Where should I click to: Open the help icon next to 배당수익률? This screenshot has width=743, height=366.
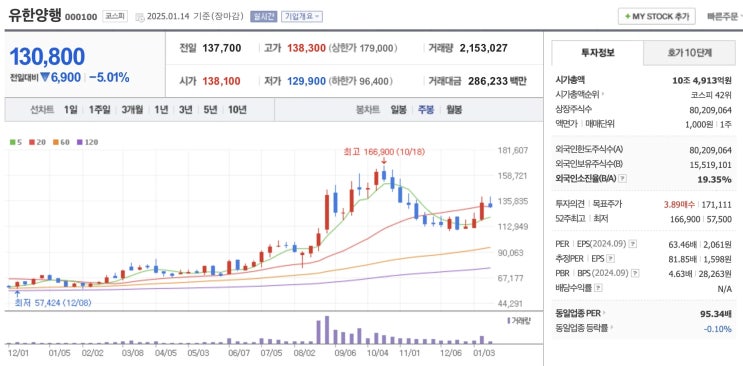[599, 288]
